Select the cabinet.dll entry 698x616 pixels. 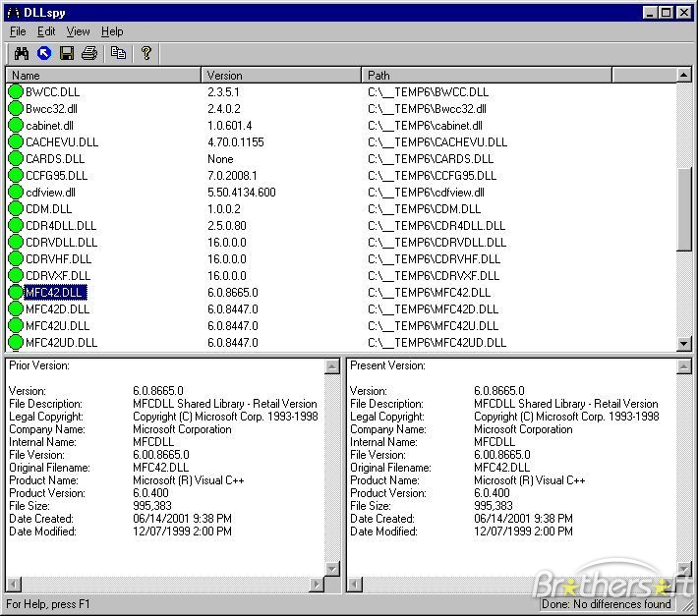pyautogui.click(x=49, y=126)
